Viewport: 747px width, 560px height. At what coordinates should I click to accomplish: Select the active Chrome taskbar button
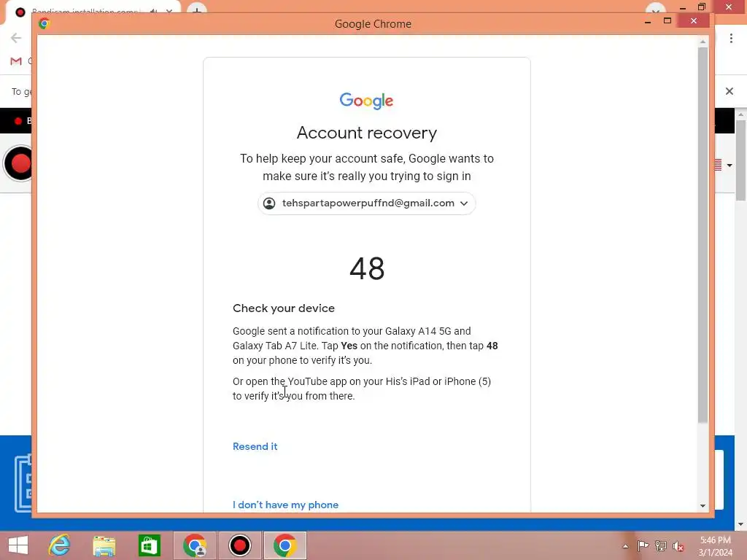point(285,545)
